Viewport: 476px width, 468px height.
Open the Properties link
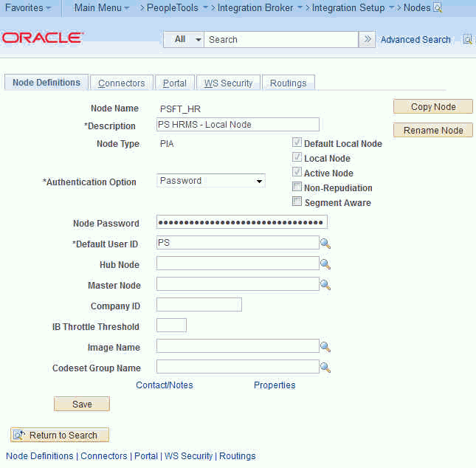(275, 385)
